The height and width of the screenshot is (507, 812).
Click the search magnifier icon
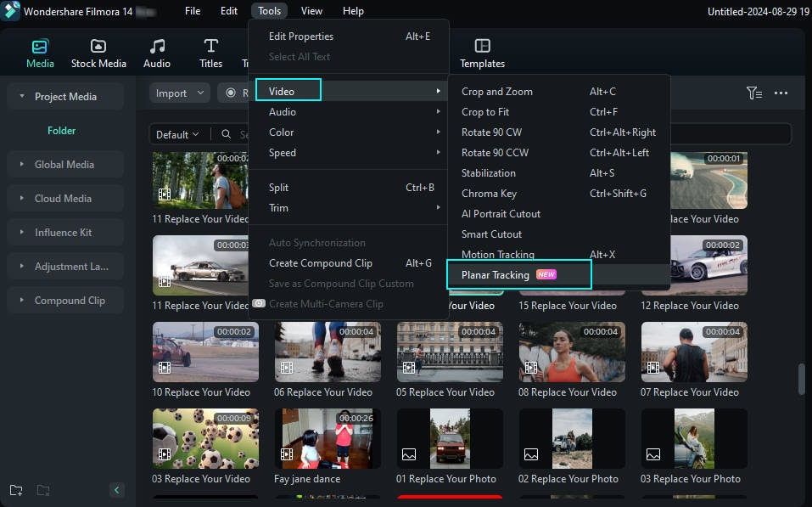227,134
